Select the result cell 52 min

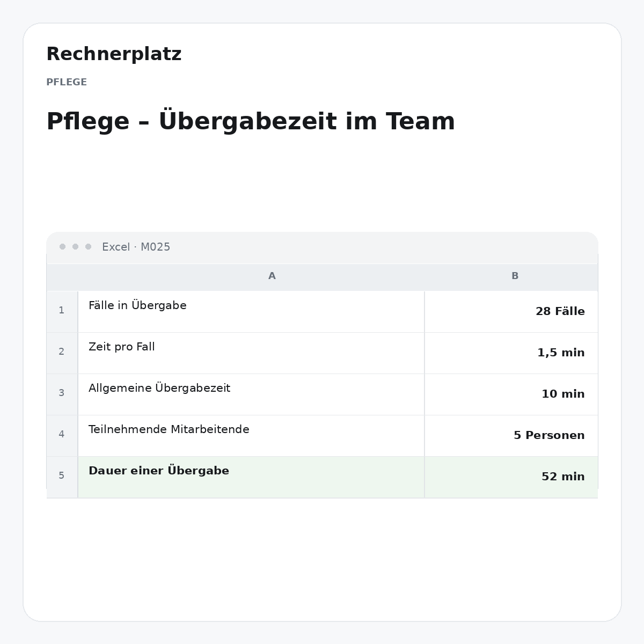pos(511,477)
